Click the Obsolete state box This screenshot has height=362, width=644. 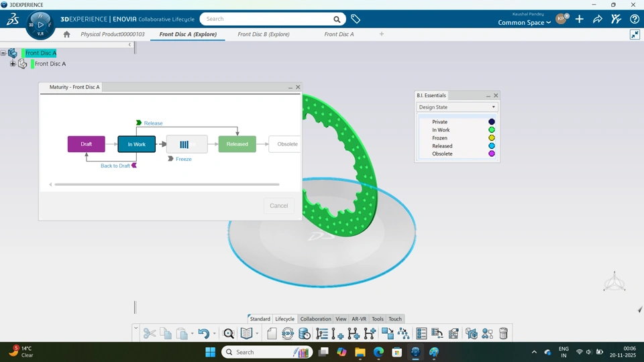click(285, 144)
